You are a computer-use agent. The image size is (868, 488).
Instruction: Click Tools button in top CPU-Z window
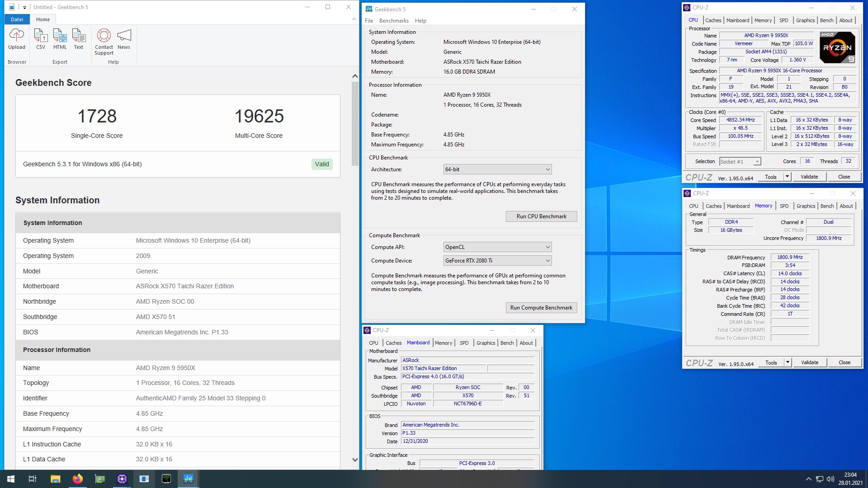[771, 177]
